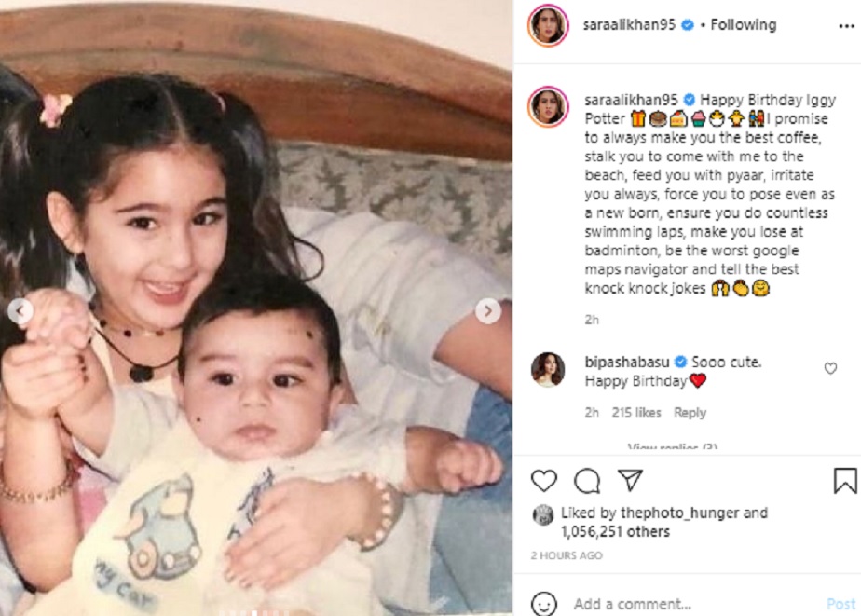This screenshot has height=616, width=861.
Task: Reply to bipashabasu's comment
Action: (690, 412)
